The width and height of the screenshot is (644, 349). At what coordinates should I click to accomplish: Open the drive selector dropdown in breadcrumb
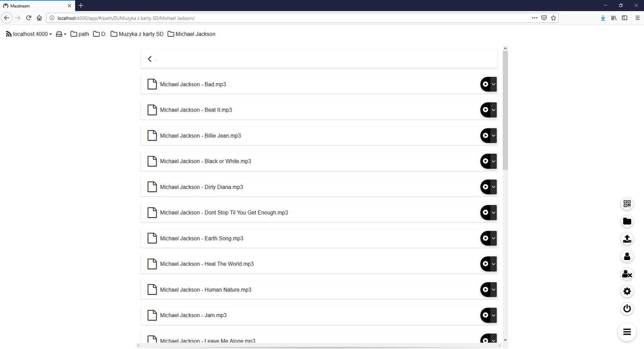pyautogui.click(x=61, y=34)
